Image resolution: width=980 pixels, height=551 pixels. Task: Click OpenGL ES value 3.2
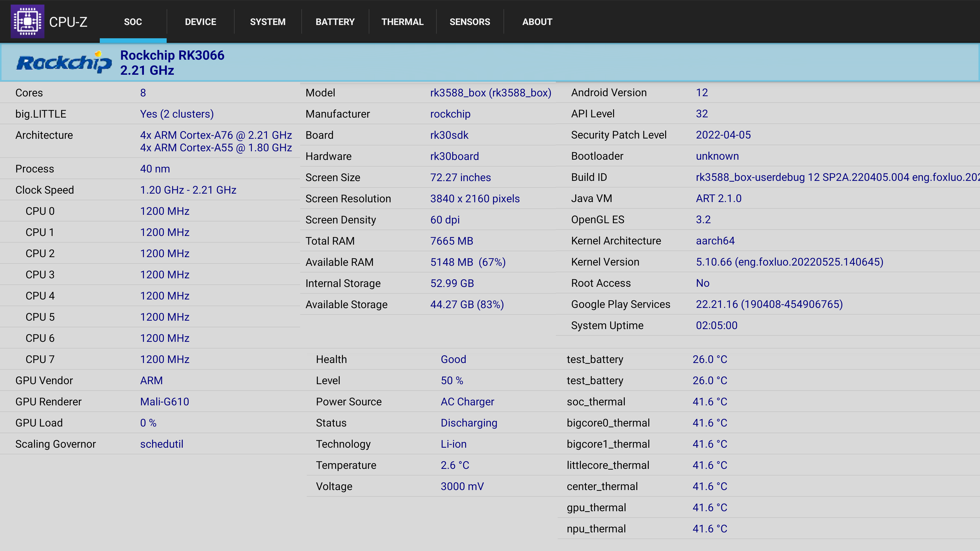tap(703, 219)
